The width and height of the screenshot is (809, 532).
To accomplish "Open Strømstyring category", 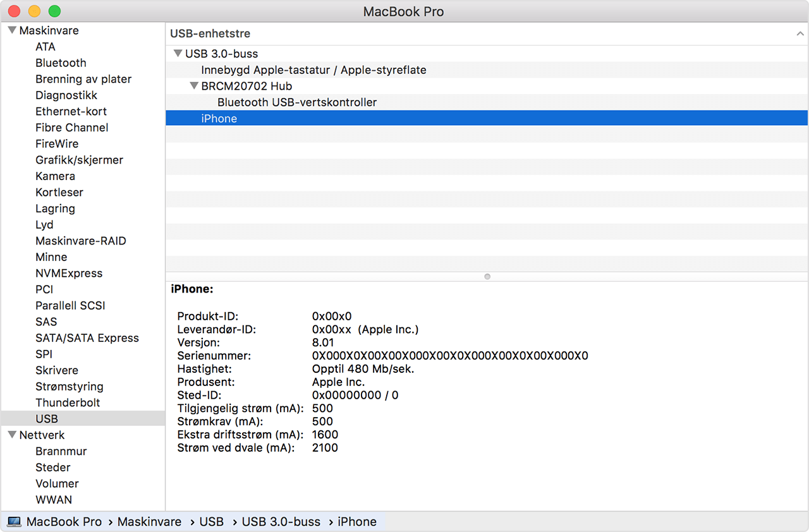I will [x=70, y=387].
